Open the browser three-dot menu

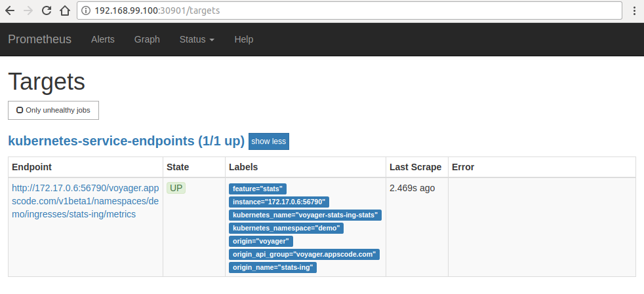coord(634,11)
